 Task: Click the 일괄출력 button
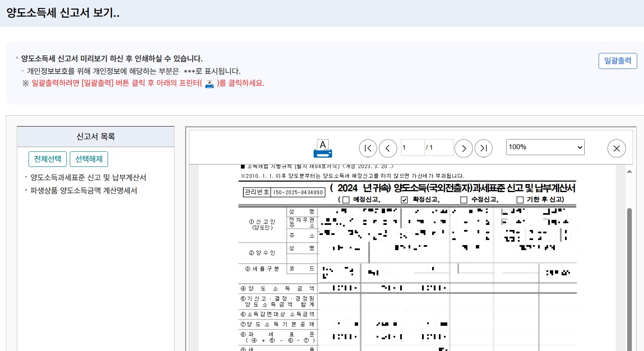click(618, 61)
